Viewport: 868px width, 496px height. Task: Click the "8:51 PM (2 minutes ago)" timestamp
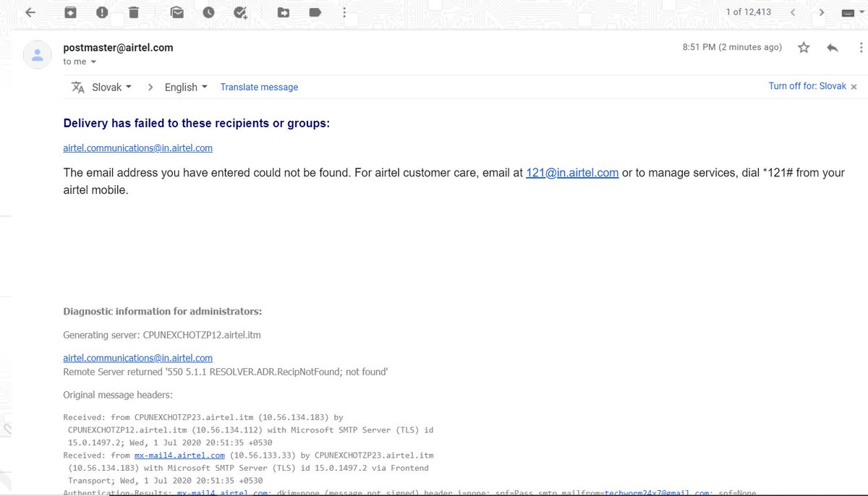click(x=732, y=47)
